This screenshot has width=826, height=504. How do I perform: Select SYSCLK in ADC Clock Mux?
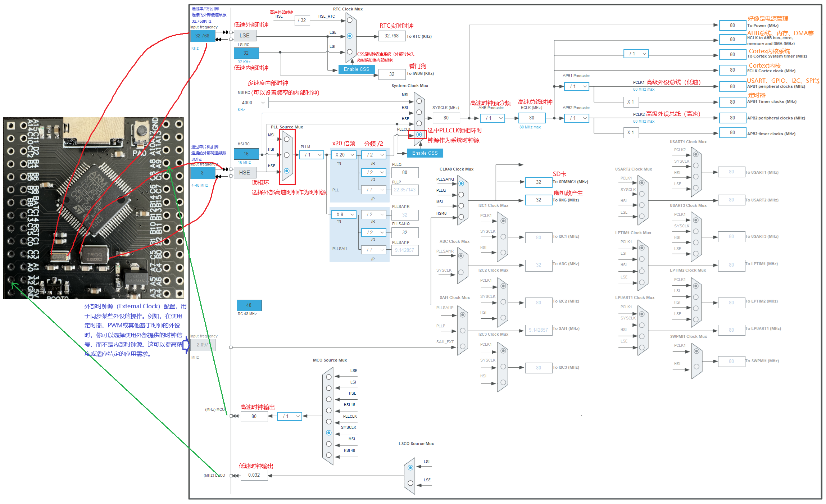click(x=461, y=272)
